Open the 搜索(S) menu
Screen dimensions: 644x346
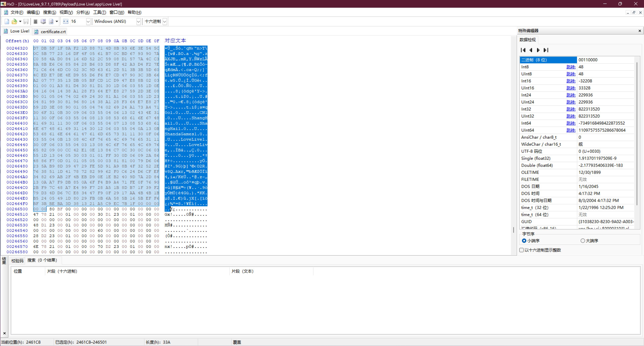click(x=49, y=12)
